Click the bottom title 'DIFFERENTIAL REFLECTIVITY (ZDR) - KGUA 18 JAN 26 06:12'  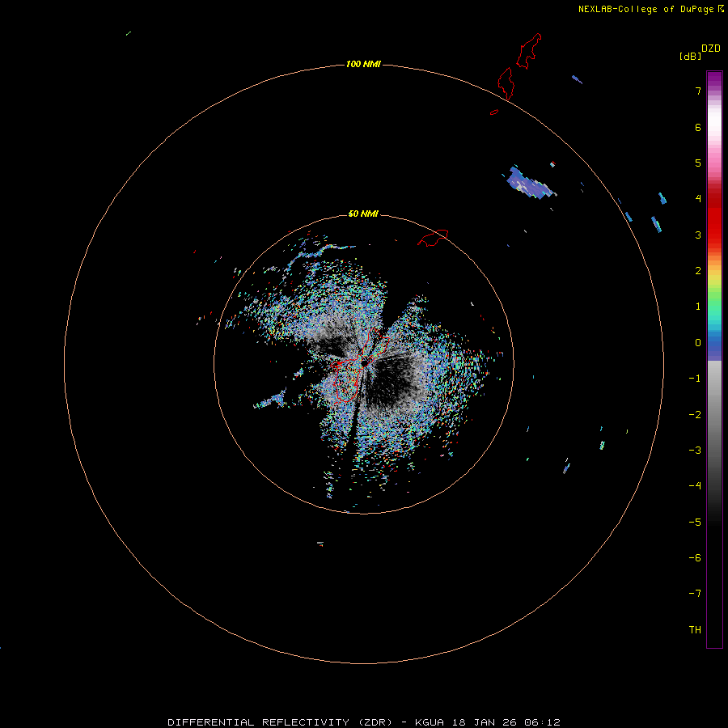[x=364, y=722]
